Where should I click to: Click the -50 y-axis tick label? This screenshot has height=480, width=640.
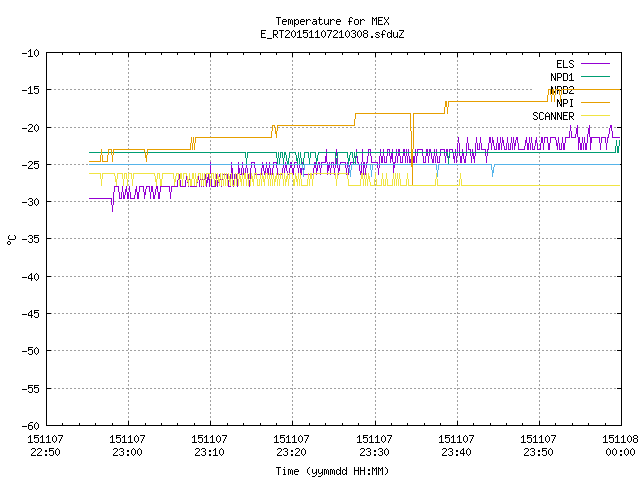click(31, 351)
